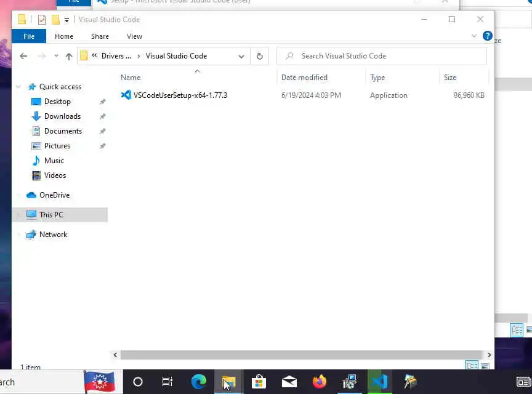
Task: Click the pin icon next to Downloads
Action: pos(102,116)
